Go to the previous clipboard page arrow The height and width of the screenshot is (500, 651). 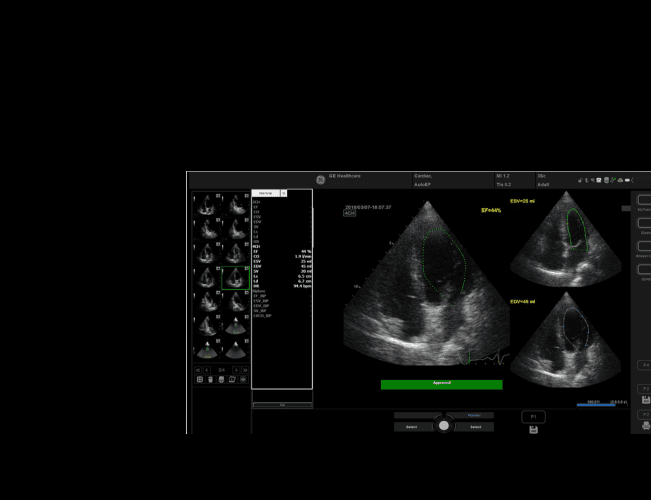pos(208,370)
